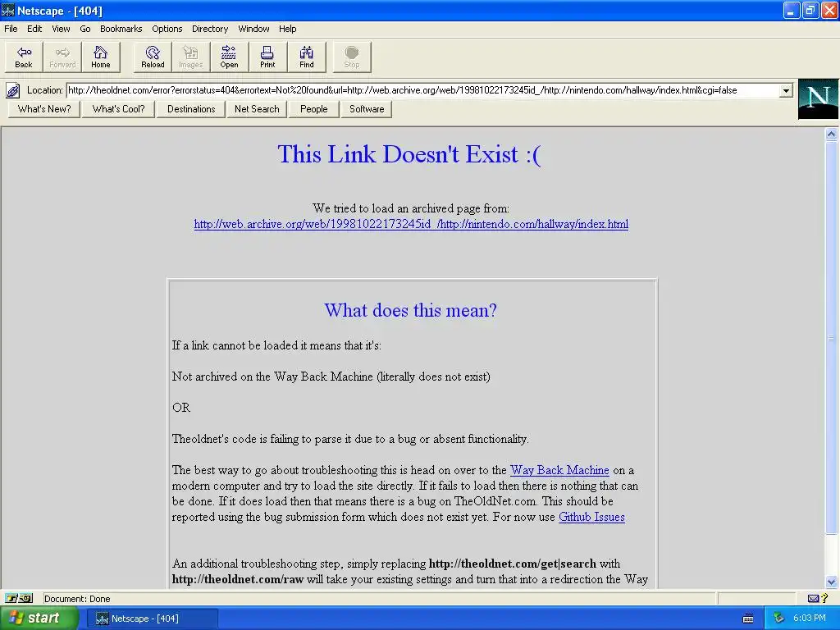Click the Software directory button
Image resolution: width=840 pixels, height=630 pixels.
367,109
